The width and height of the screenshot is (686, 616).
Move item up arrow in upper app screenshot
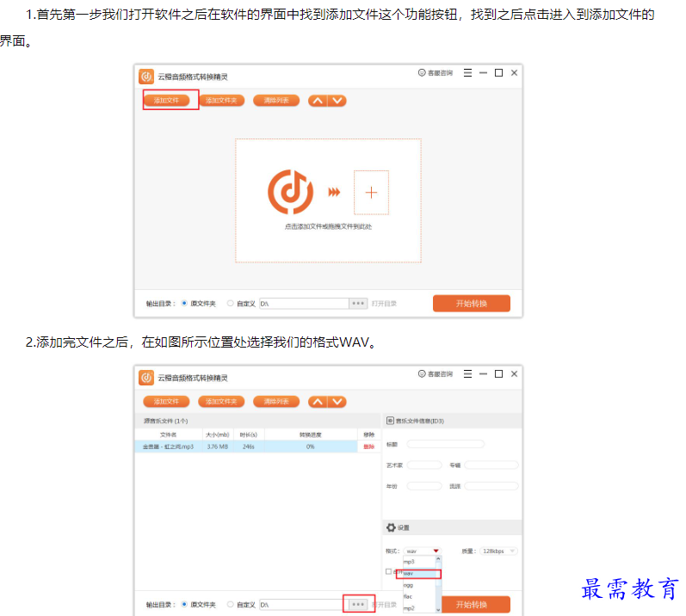(318, 101)
